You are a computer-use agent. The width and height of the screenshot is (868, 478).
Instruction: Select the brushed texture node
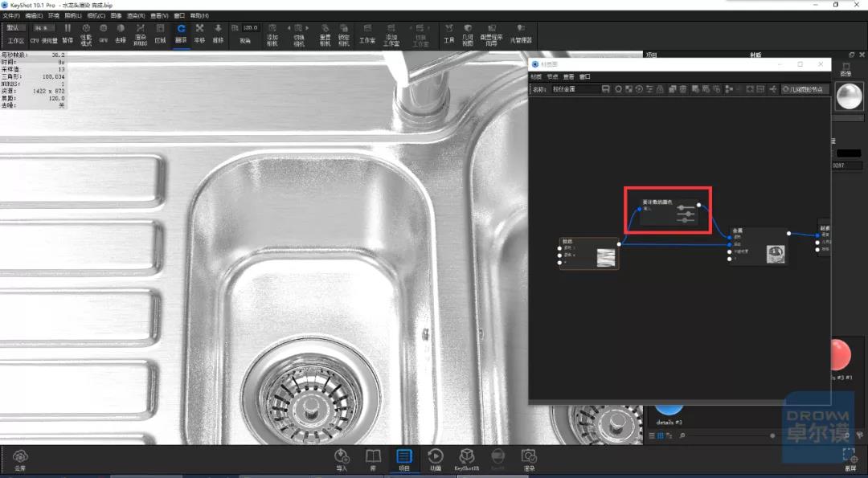(x=589, y=253)
